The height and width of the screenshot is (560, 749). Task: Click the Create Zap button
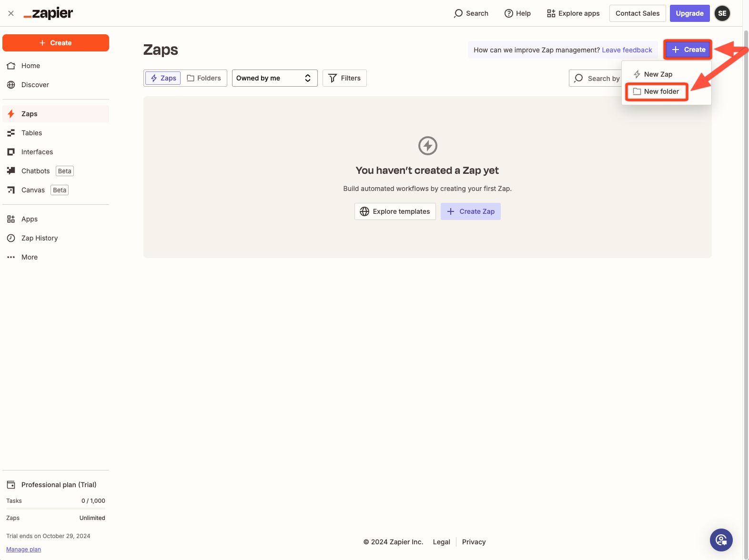(471, 211)
